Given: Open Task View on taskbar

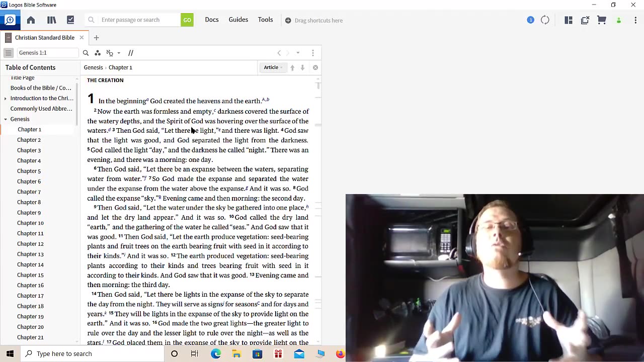Looking at the screenshot, I should pyautogui.click(x=195, y=354).
